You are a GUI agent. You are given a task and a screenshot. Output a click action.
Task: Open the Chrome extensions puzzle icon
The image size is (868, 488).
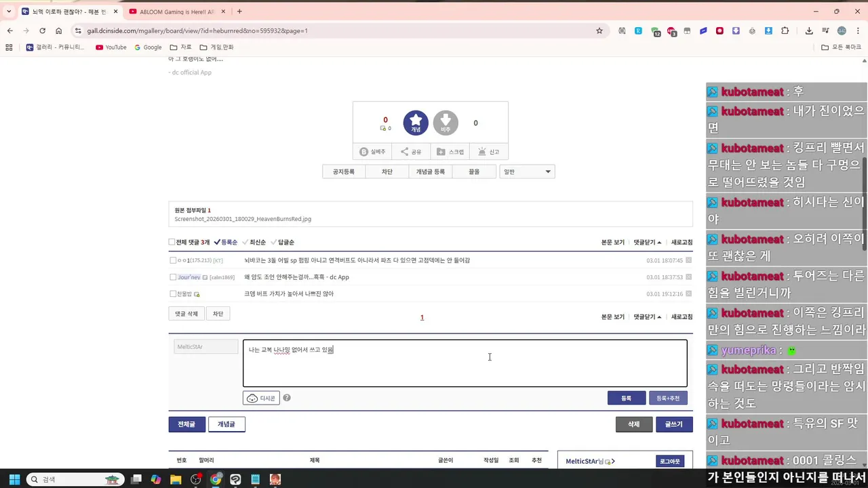(x=785, y=30)
